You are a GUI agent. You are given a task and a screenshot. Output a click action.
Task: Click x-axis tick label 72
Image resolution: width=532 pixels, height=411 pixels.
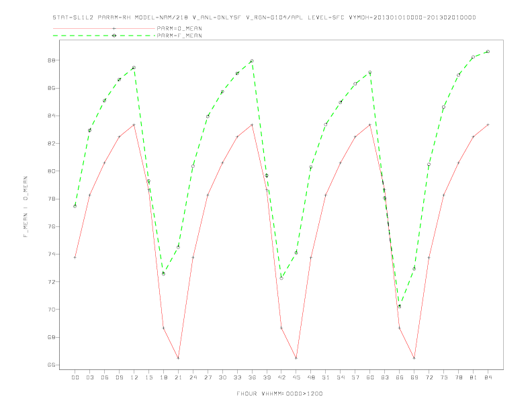[x=429, y=377]
